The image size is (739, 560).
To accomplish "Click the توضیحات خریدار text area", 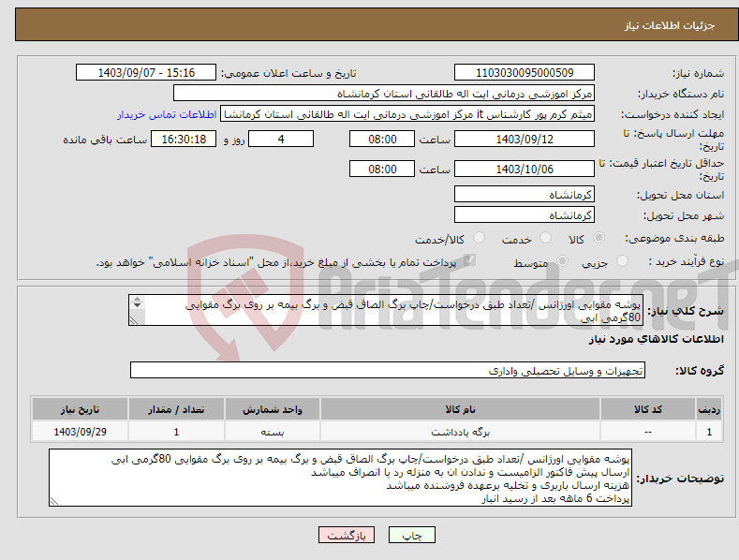I will (340, 478).
